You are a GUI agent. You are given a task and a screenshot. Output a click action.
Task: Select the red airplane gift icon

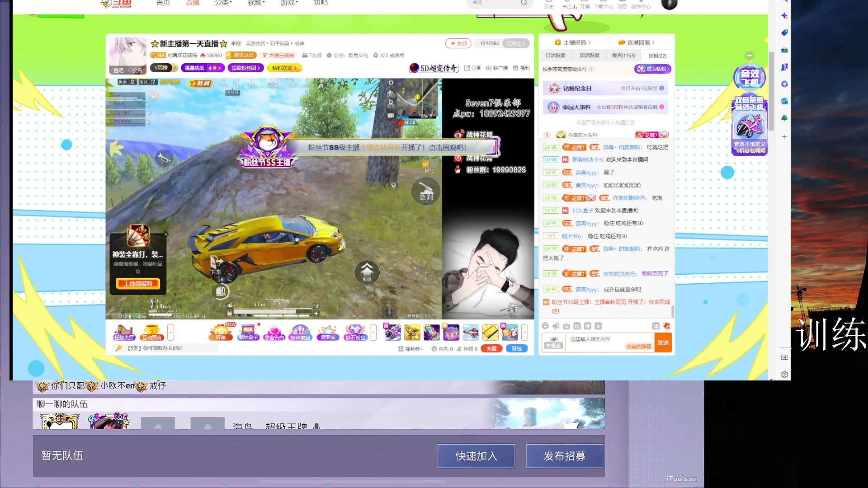pos(471,333)
